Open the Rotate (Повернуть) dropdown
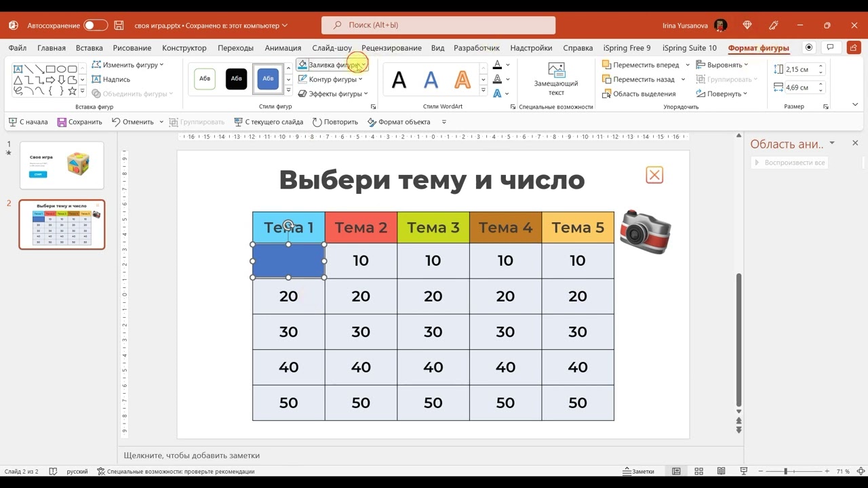The image size is (868, 488). [722, 94]
